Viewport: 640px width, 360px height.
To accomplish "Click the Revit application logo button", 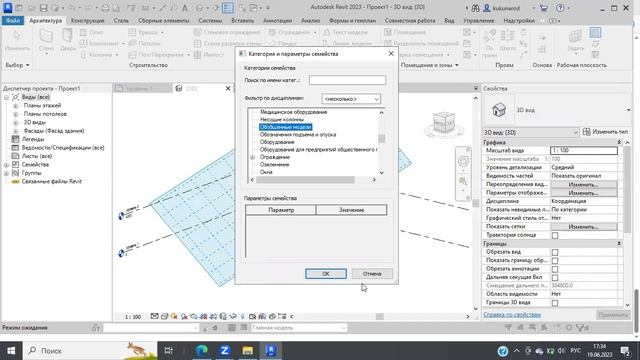I will [7, 8].
